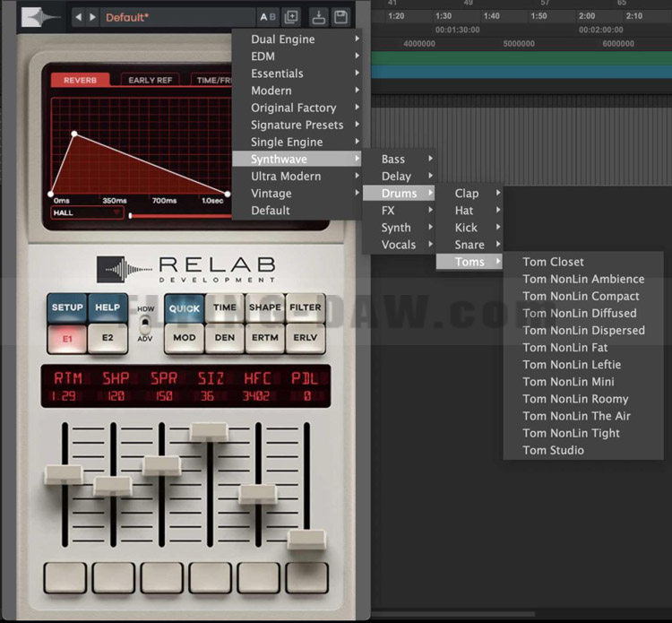Open the Default* preset name field

[178, 17]
